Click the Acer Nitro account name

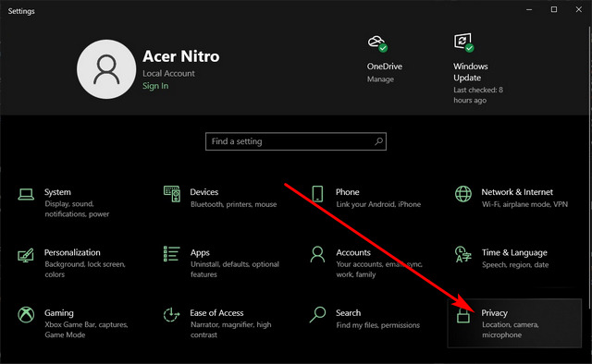(x=181, y=56)
